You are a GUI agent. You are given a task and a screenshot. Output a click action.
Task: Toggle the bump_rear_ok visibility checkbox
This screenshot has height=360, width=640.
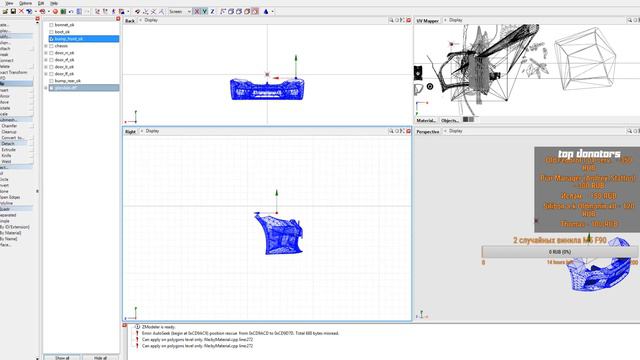[x=51, y=81]
